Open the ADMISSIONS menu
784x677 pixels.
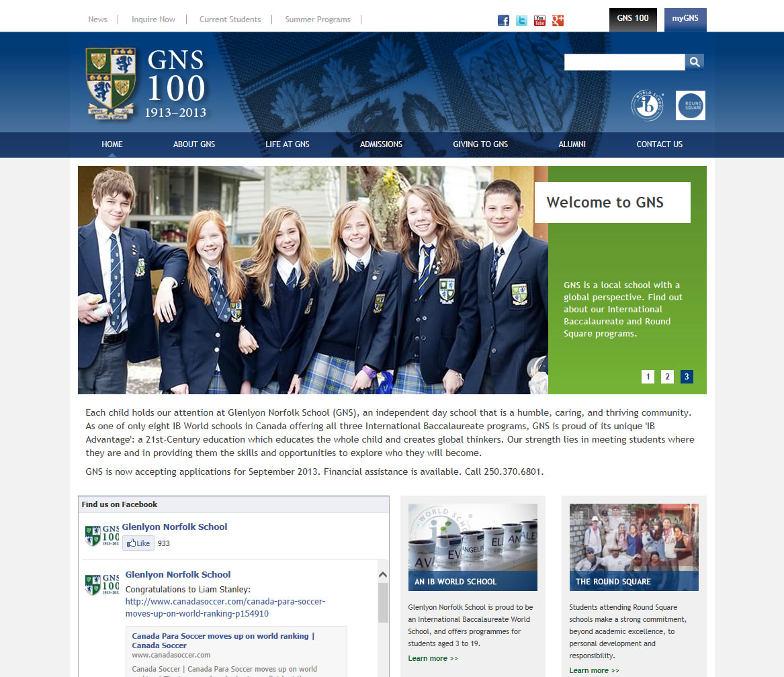click(x=381, y=144)
